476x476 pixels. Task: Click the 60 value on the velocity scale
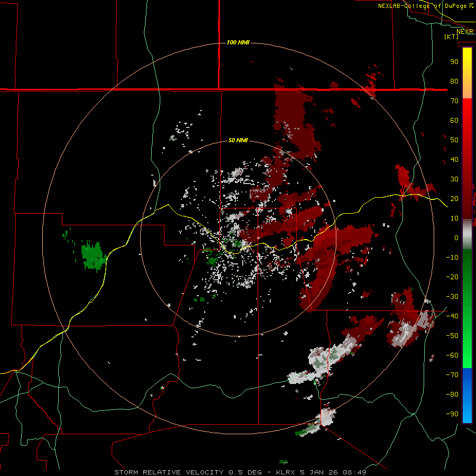pos(454,121)
